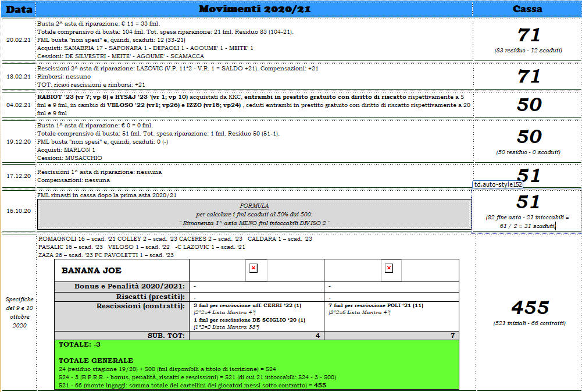This screenshot has width=582, height=392.
Task: Click the "Acquisti: SANABRIA 17" line
Action: [145, 48]
